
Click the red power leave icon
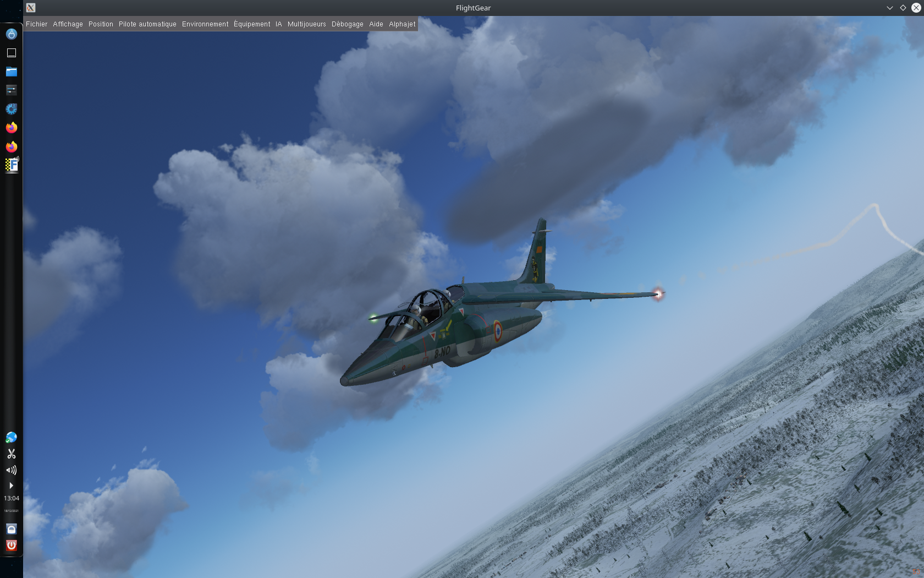12,546
